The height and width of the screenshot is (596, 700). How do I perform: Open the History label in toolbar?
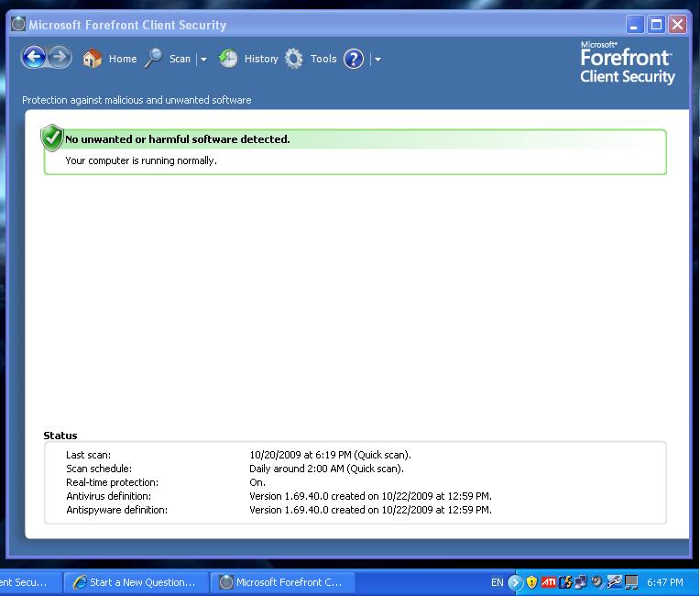[x=261, y=59]
